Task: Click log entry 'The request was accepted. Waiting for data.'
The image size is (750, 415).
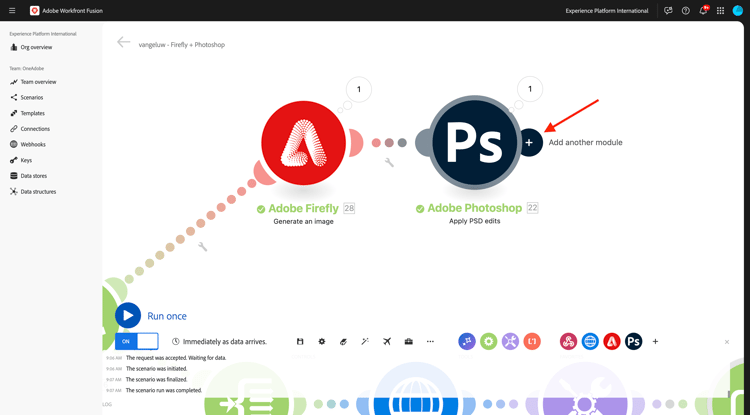Action: 176,358
